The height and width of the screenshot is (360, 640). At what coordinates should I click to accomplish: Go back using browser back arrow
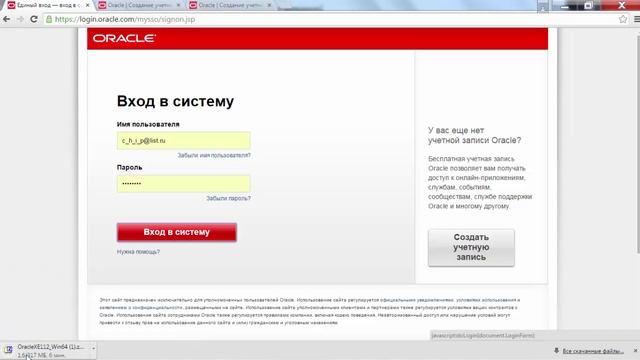click(x=7, y=19)
